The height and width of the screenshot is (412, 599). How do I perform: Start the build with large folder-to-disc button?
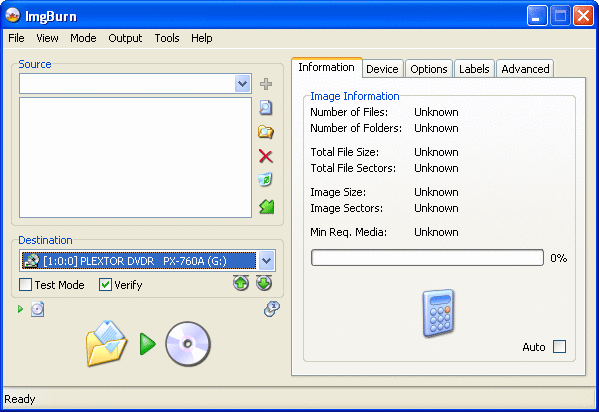(148, 344)
